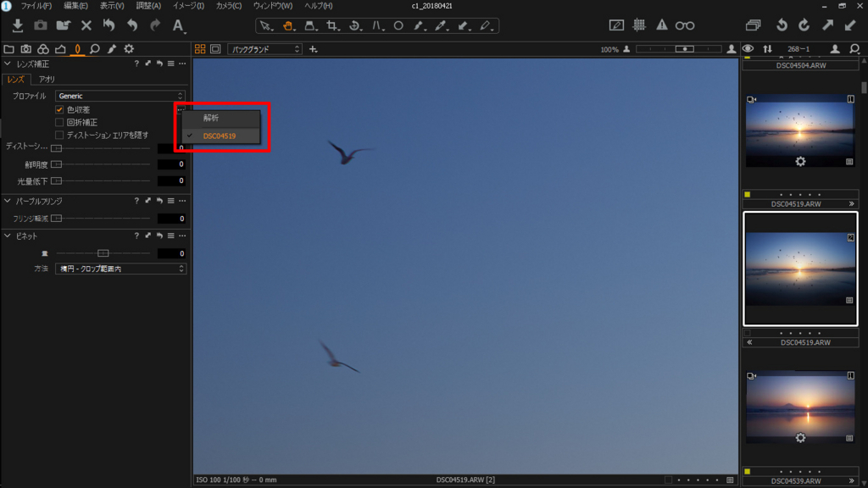Select the Crop tool
The width and height of the screenshot is (868, 488).
tap(332, 26)
